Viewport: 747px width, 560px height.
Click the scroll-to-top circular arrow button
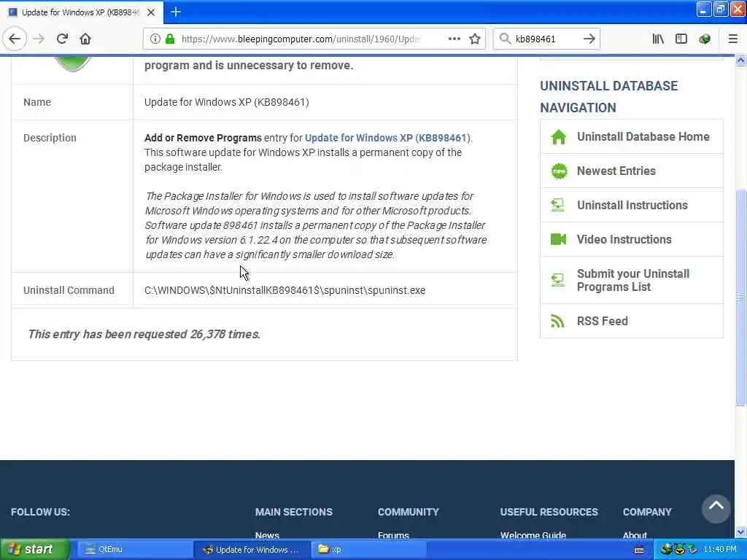tap(716, 508)
